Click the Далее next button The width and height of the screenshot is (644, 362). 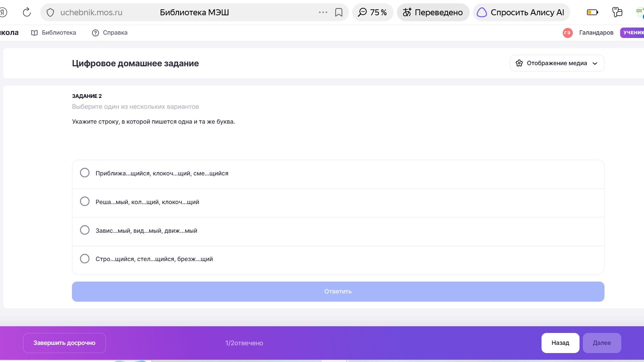click(602, 343)
